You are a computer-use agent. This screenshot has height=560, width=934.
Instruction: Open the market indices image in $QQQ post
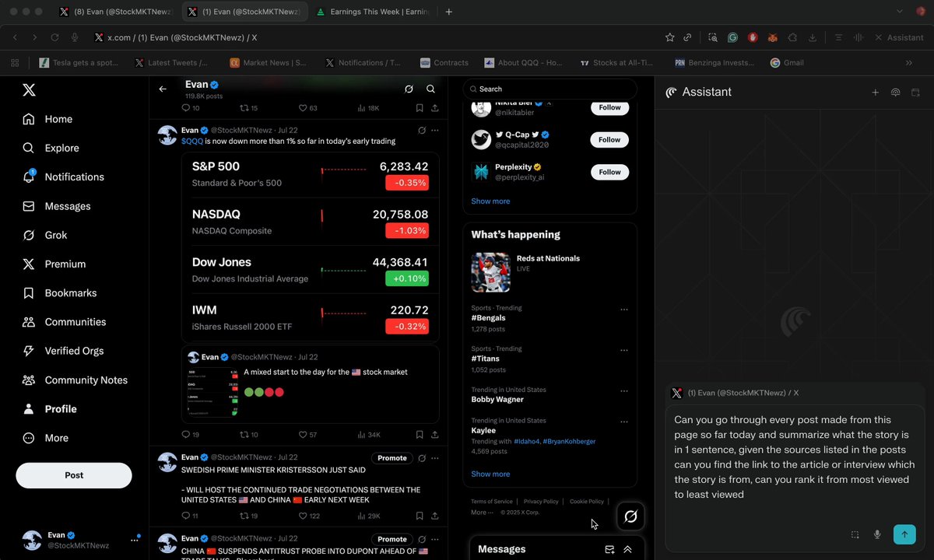311,247
